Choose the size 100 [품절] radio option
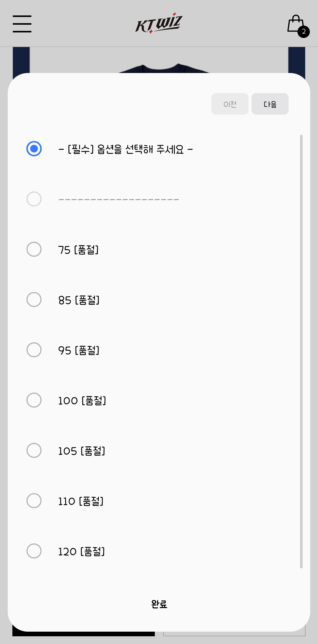Screen dimensions: 318x644 34,400
